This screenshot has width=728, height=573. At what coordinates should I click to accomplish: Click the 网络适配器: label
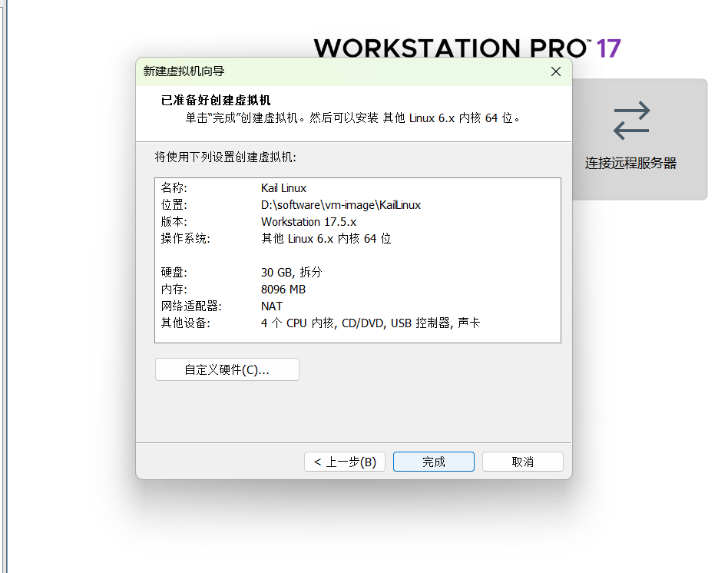(x=191, y=306)
